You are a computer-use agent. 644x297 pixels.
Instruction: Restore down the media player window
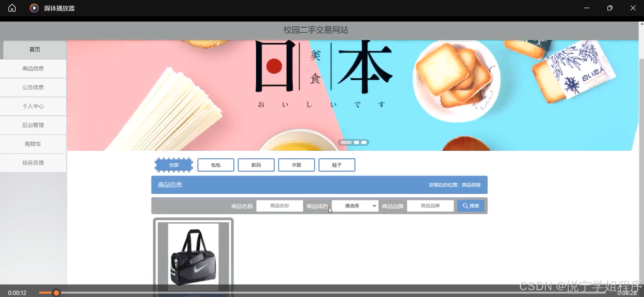coord(610,8)
